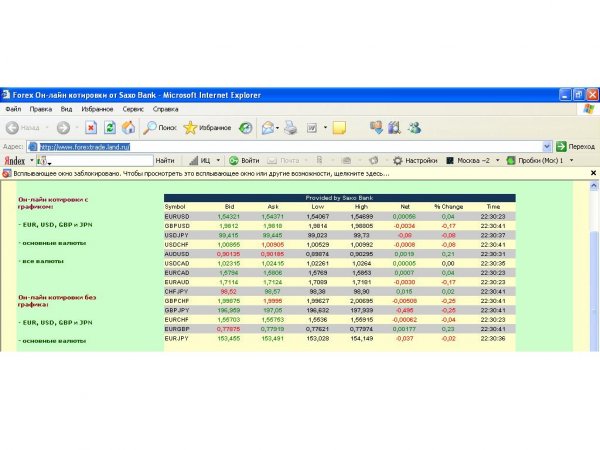This screenshot has height=450, width=600.
Task: Click the yellow note icon in toolbar
Action: click(x=339, y=128)
